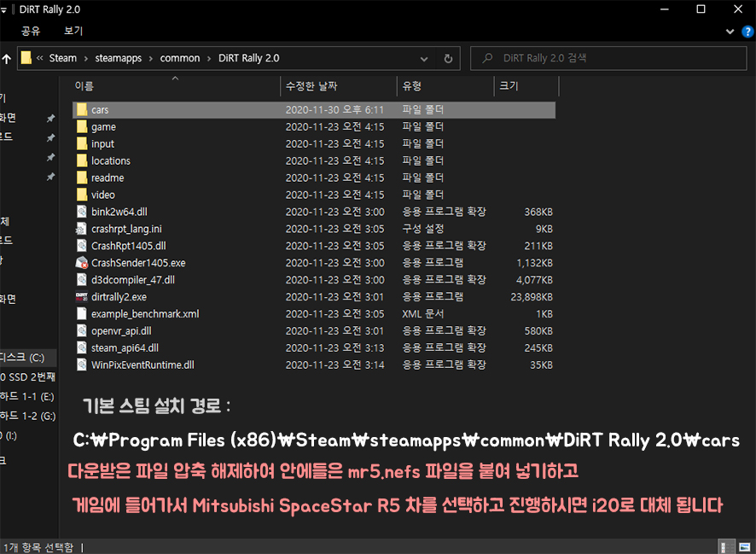Open the chevron after common in the path
Viewport: 756px width, 554px height.
209,59
